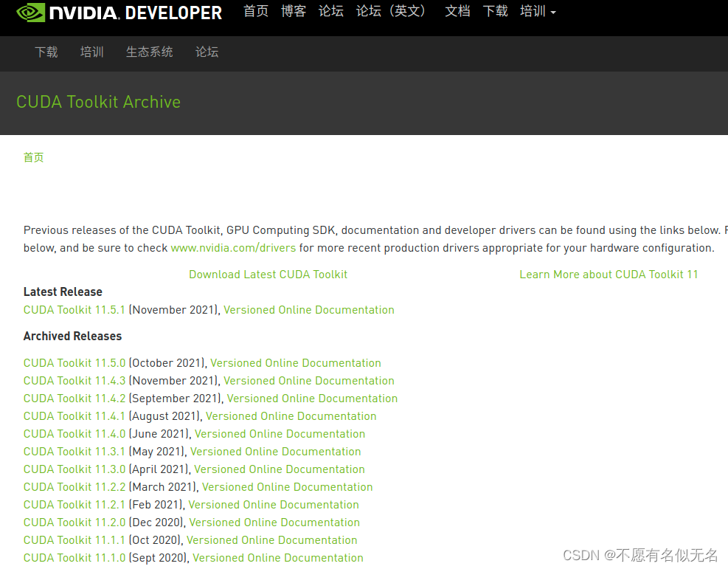The image size is (728, 569).
Task: Click the (Dec 2020) date text
Action: coord(156,522)
